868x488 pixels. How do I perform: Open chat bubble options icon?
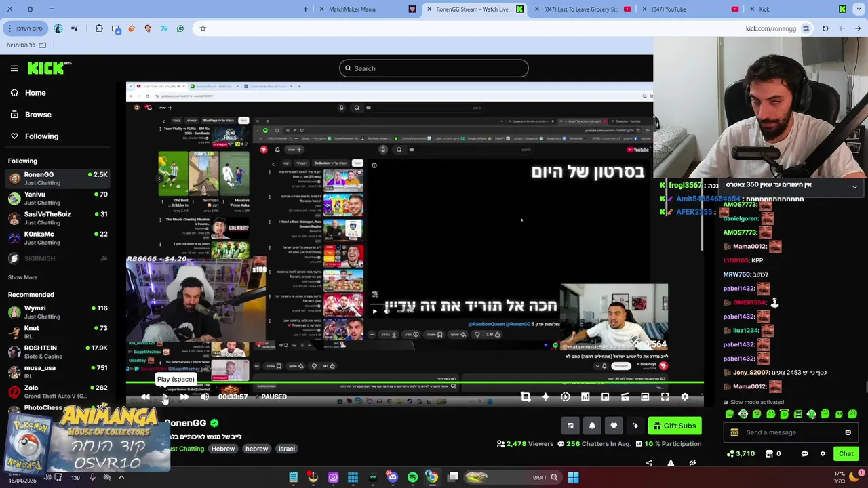point(804,454)
